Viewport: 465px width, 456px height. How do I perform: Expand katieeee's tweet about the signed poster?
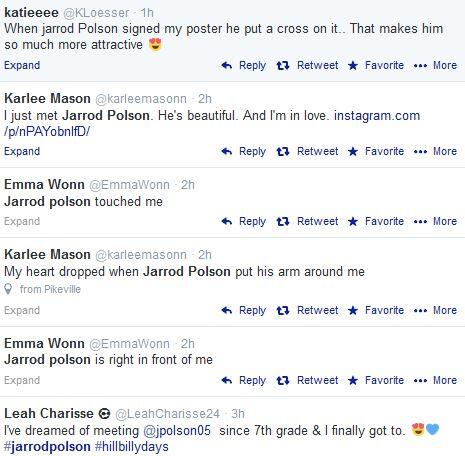pyautogui.click(x=22, y=65)
